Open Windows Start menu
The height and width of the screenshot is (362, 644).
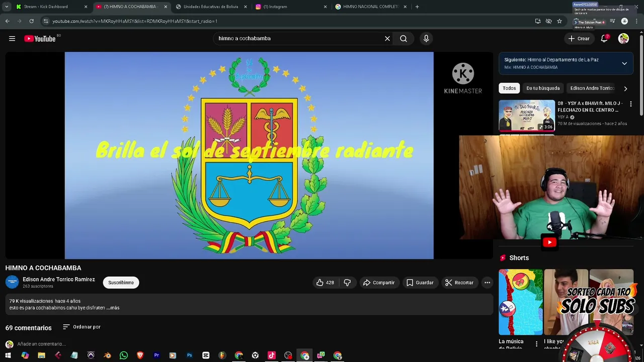pyautogui.click(x=8, y=355)
